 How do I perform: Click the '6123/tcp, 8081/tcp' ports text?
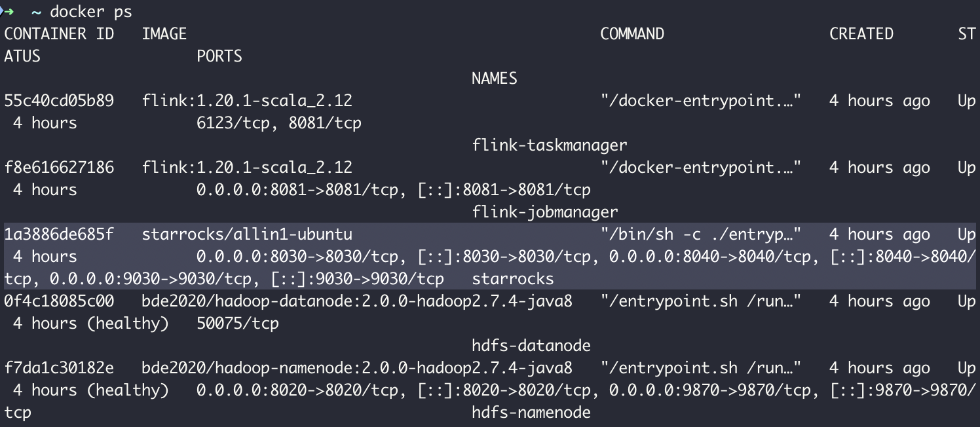point(279,122)
